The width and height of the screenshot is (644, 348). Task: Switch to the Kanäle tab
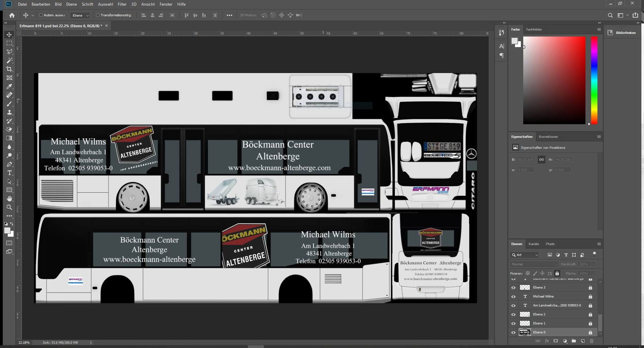[x=533, y=244]
